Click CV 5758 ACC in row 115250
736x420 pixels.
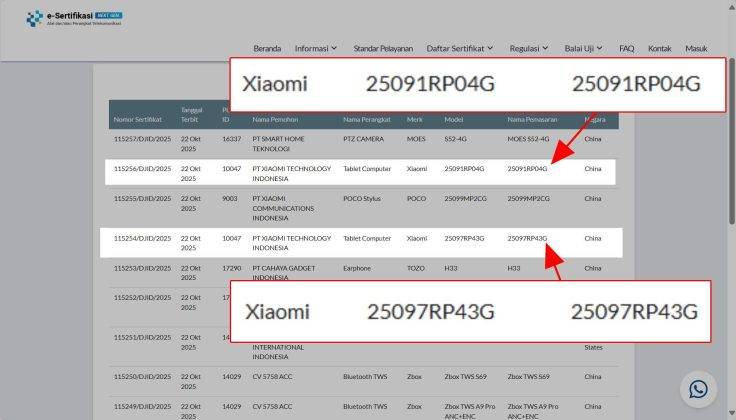[272, 376]
